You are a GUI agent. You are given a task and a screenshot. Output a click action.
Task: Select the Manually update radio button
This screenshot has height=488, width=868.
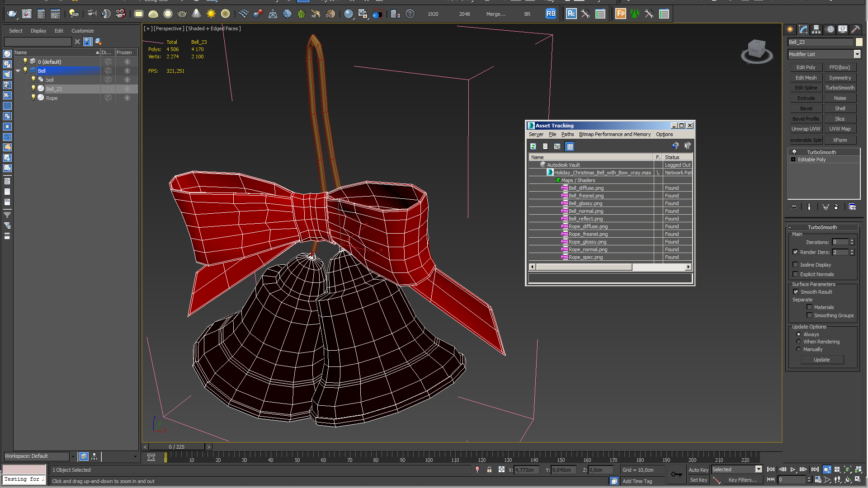pyautogui.click(x=799, y=349)
